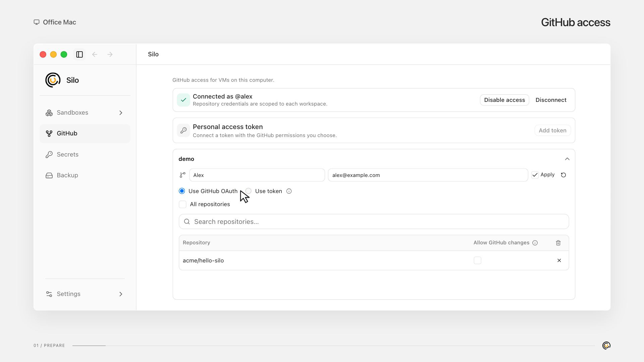Viewport: 644px width, 362px height.
Task: Click the GitHub branch icon in sidebar
Action: point(49,133)
